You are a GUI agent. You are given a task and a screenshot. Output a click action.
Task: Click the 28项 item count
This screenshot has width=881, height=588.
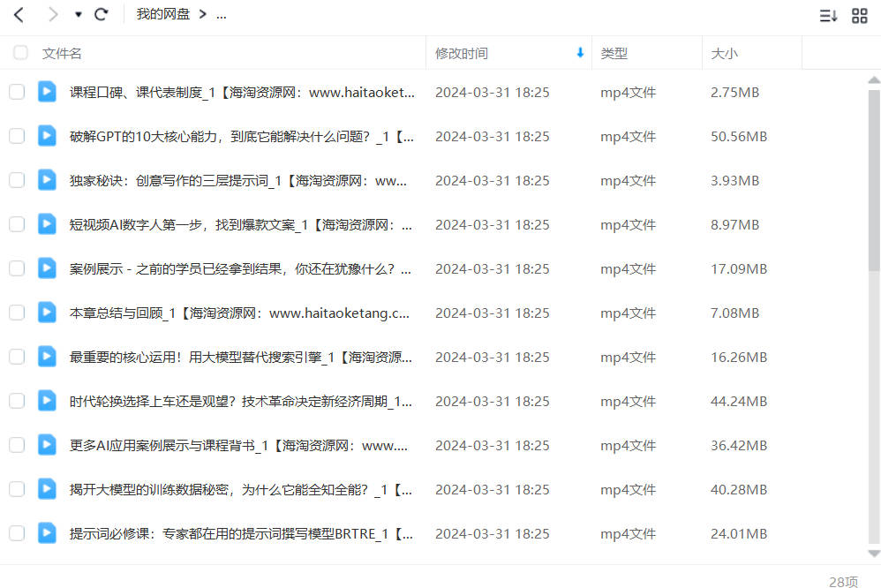[x=843, y=581]
